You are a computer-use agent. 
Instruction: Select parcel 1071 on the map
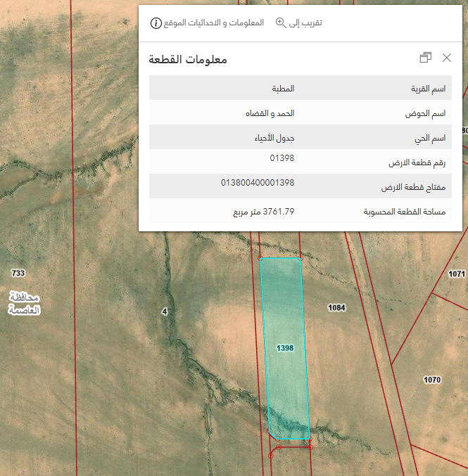click(457, 274)
